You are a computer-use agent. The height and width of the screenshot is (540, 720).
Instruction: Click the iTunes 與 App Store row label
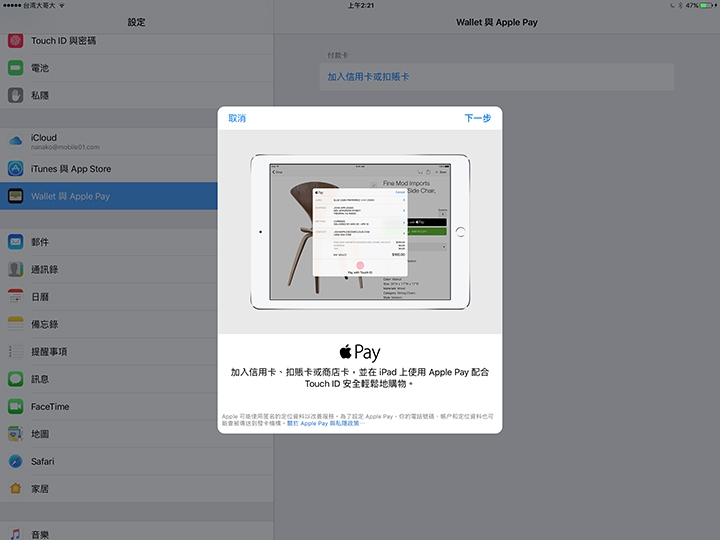coord(71,169)
